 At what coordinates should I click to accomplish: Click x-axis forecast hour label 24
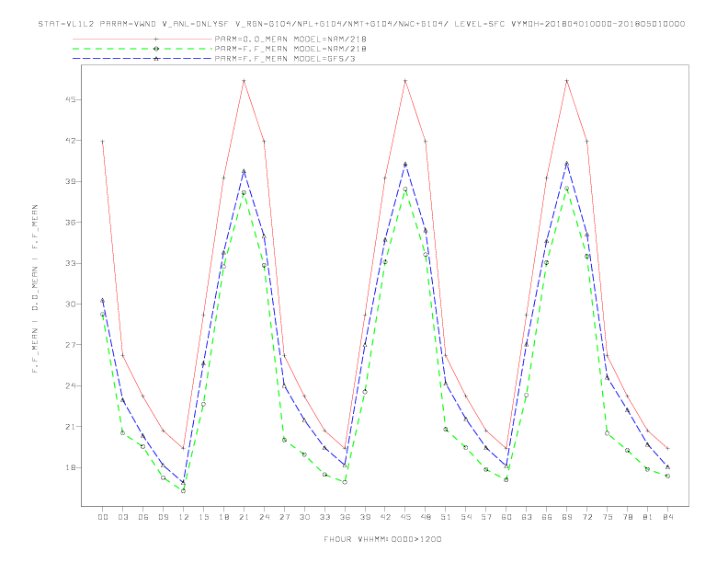pos(264,517)
